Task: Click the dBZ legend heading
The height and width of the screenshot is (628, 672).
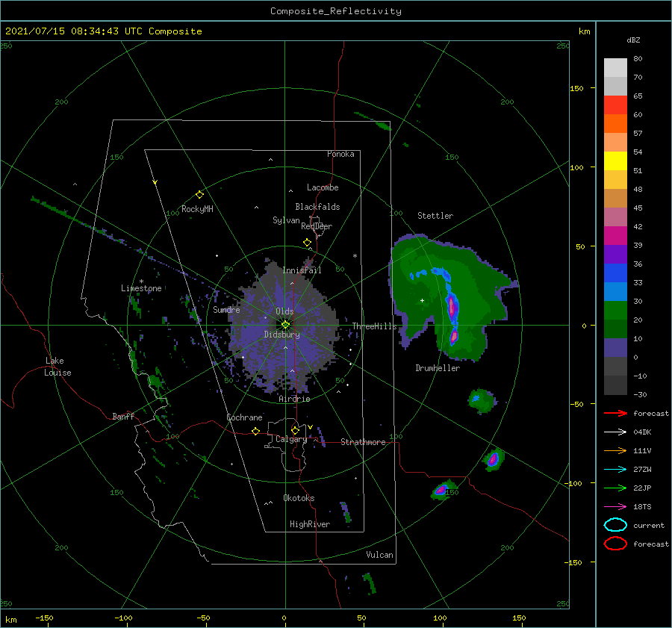Action: tap(633, 40)
